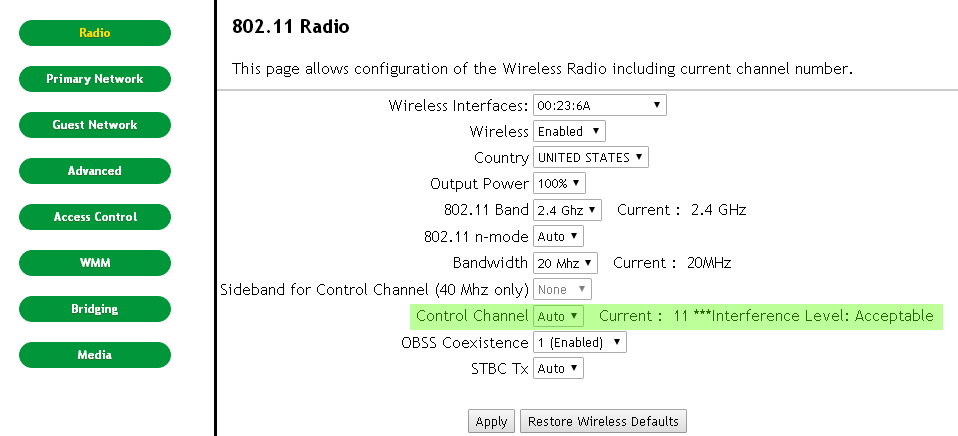958x436 pixels.
Task: Click the Apply button
Action: [x=491, y=421]
